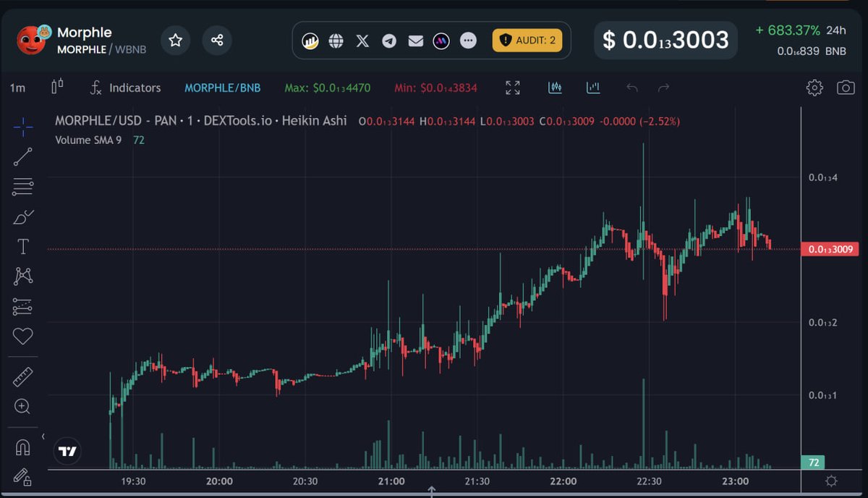Screen dimensions: 868x498
Task: Select the Text annotation tool
Action: [x=23, y=247]
